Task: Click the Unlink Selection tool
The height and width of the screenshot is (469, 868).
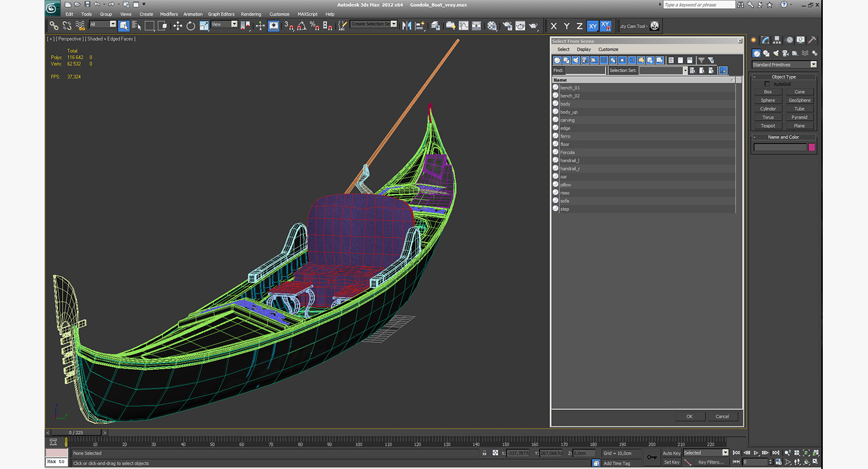Action: 66,26
